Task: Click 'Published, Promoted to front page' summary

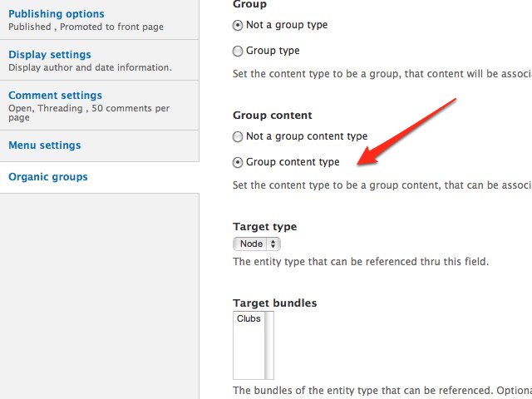Action: click(x=86, y=27)
